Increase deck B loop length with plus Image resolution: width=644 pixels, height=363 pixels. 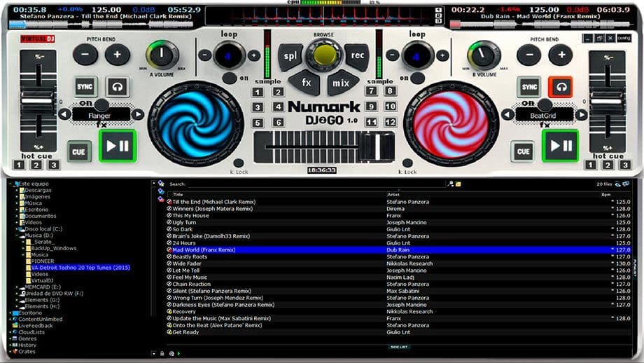[x=442, y=55]
